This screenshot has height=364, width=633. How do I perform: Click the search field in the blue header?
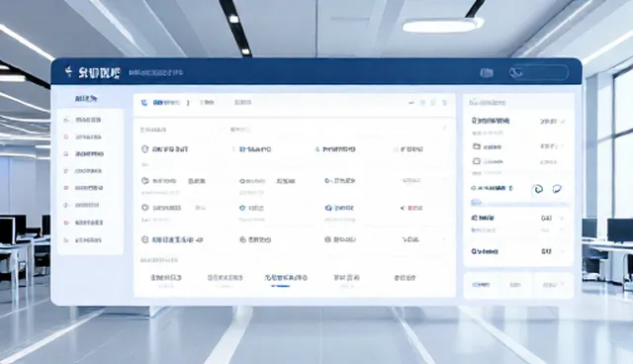(x=538, y=72)
